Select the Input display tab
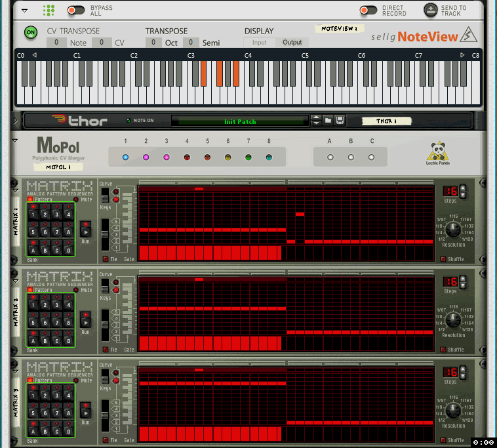The height and width of the screenshot is (448, 497). tap(259, 43)
